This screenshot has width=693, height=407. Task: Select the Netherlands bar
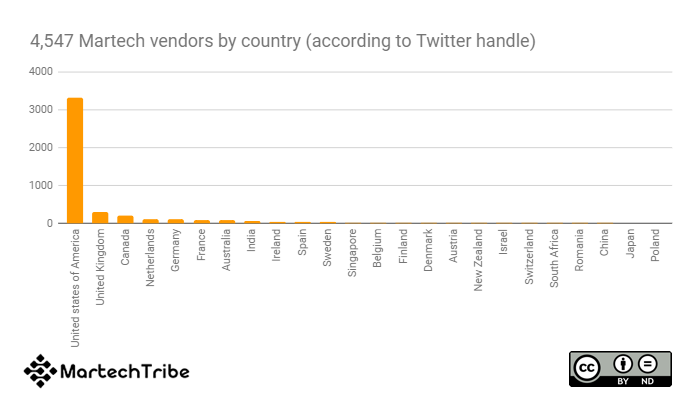pyautogui.click(x=150, y=221)
